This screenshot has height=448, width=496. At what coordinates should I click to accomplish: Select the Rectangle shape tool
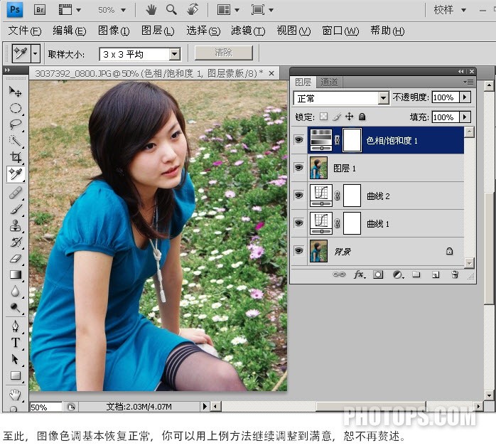coord(15,375)
